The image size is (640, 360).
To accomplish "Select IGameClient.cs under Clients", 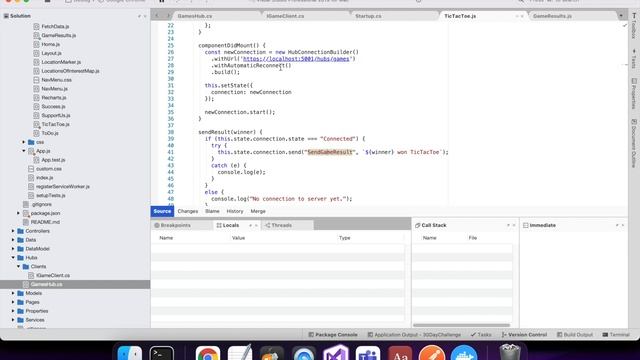I will 53,276.
